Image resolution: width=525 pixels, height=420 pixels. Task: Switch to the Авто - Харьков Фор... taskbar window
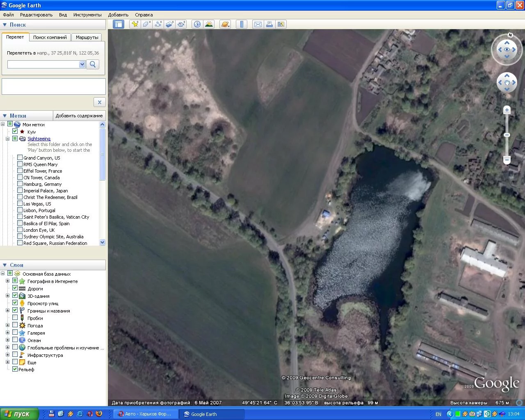click(146, 414)
